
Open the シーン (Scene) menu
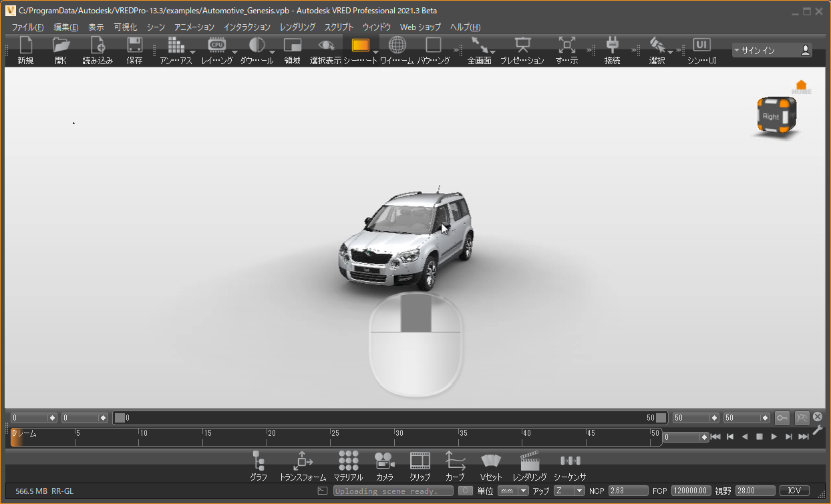156,27
